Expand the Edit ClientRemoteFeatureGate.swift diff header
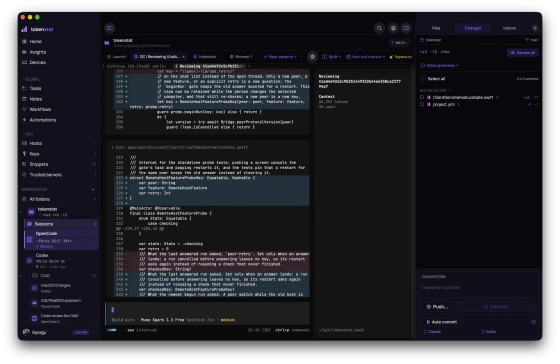 180,147
